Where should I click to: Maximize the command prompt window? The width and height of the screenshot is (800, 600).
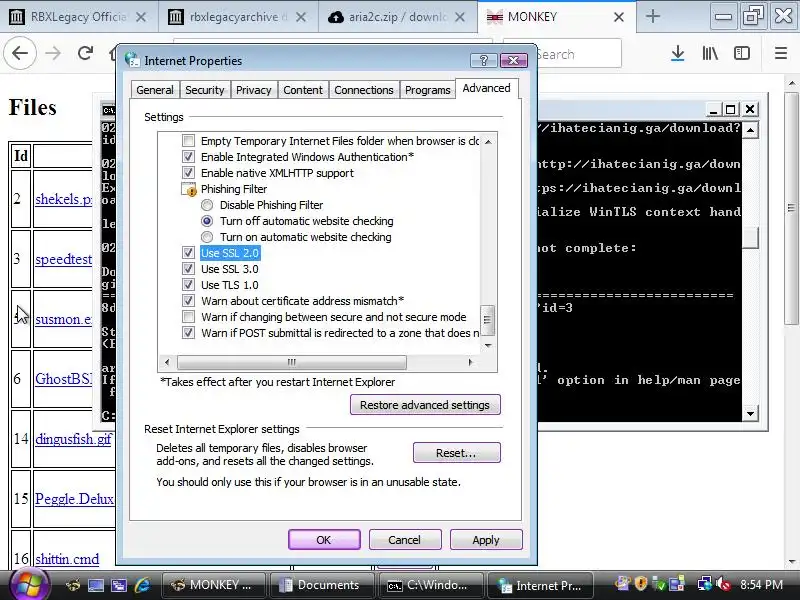[x=731, y=109]
